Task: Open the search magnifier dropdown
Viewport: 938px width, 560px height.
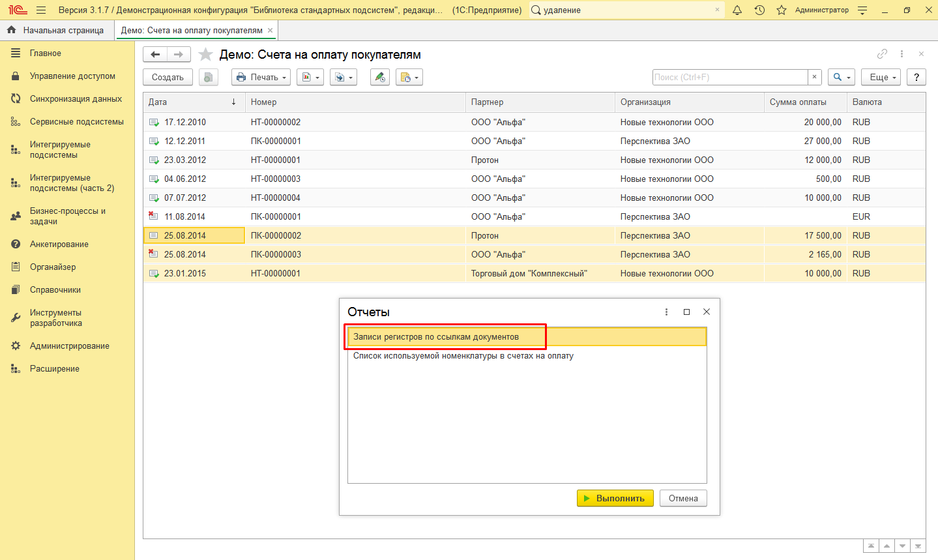Action: pos(842,77)
